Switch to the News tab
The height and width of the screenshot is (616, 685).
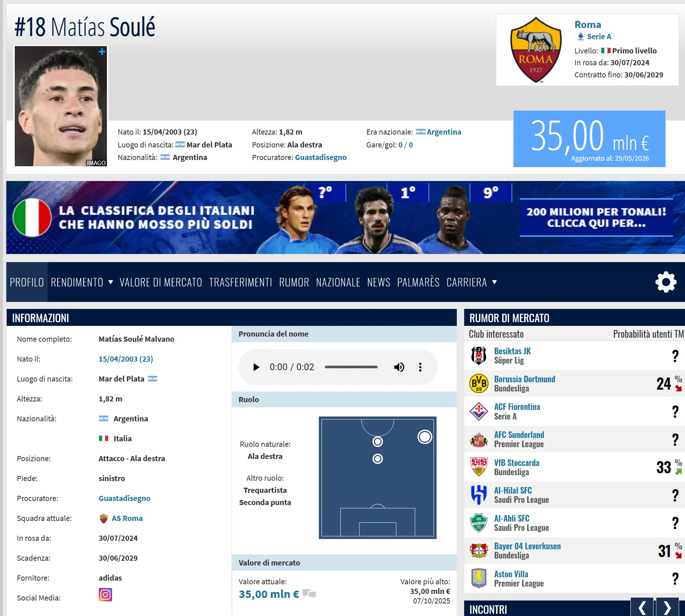(x=379, y=282)
